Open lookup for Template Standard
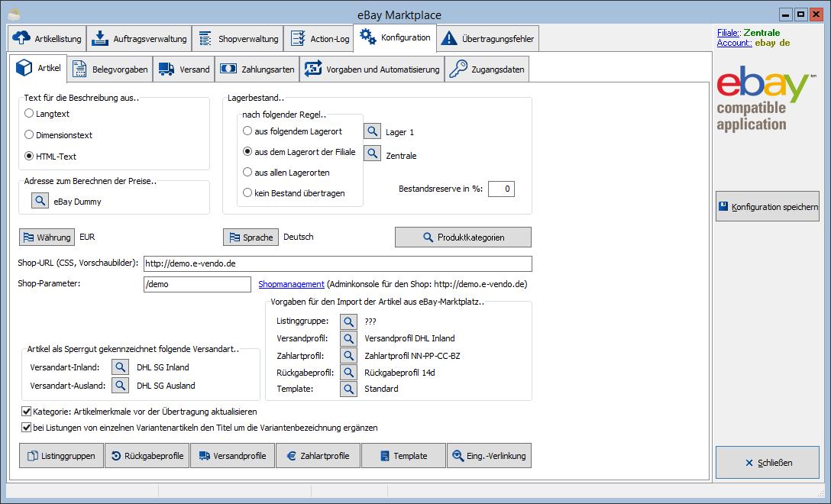 (x=348, y=389)
